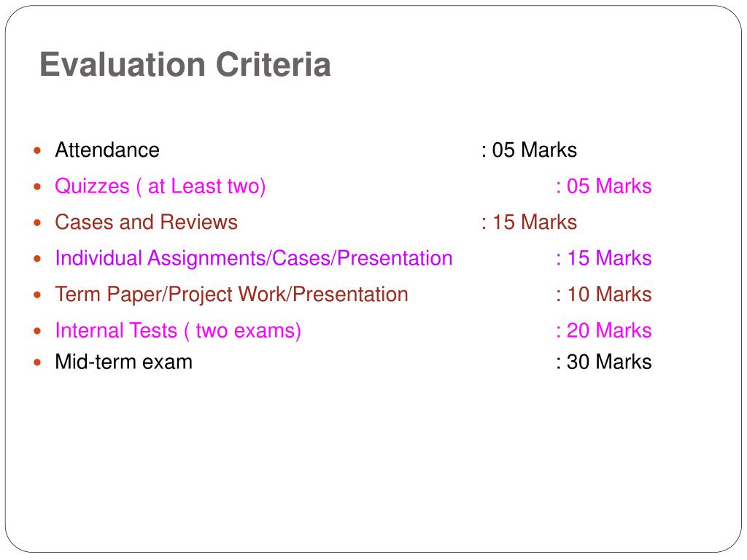747x560 pixels.
Task: Click the bullet before Mid-term exam
Action: click(x=38, y=362)
